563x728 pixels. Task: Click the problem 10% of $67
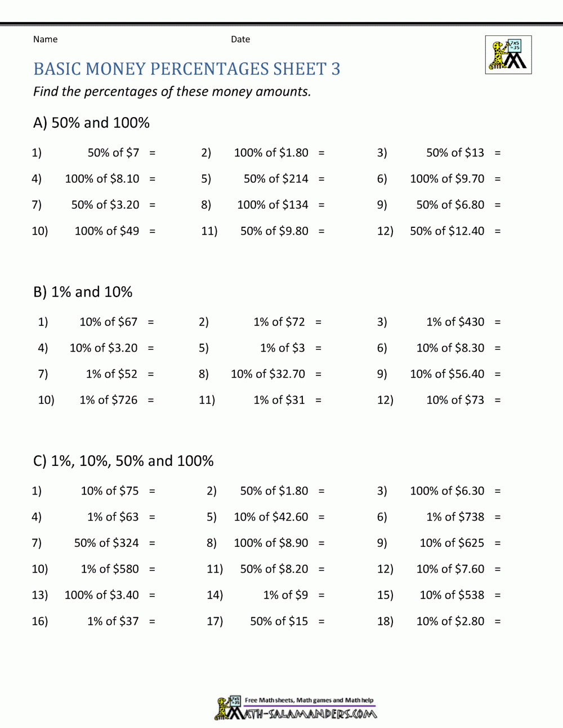click(x=108, y=322)
